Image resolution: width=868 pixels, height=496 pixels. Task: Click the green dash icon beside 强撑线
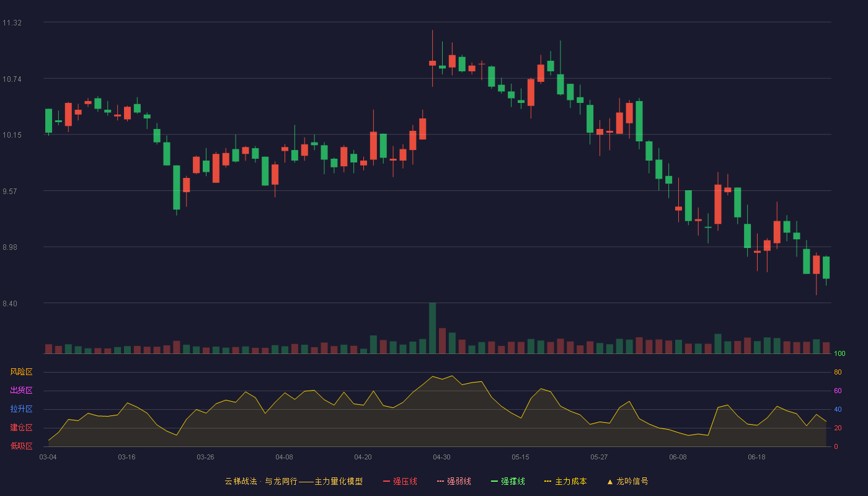click(494, 481)
